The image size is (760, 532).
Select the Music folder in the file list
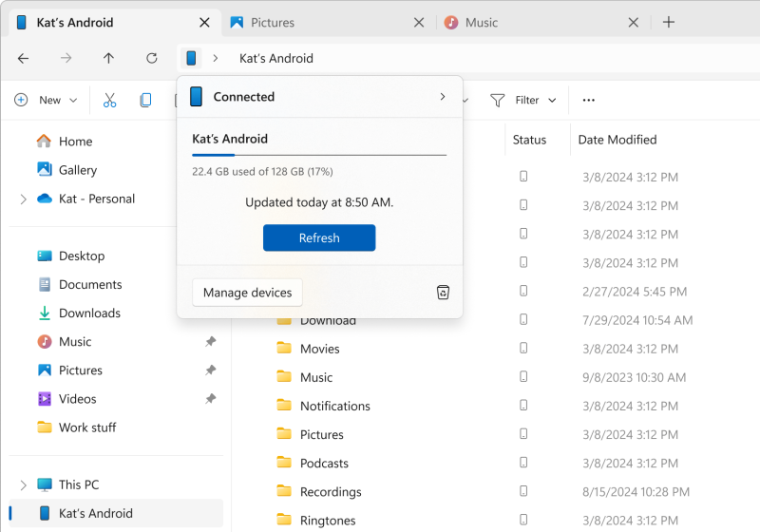point(316,377)
